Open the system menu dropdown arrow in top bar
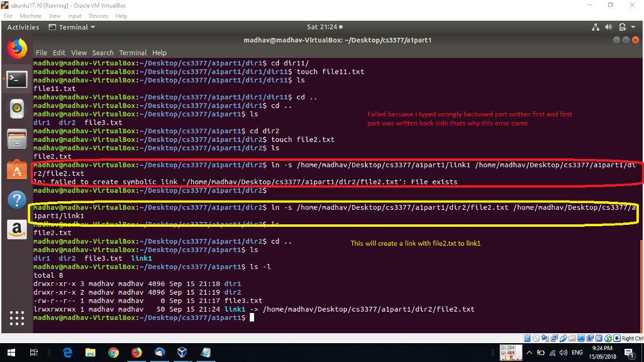 (x=633, y=27)
